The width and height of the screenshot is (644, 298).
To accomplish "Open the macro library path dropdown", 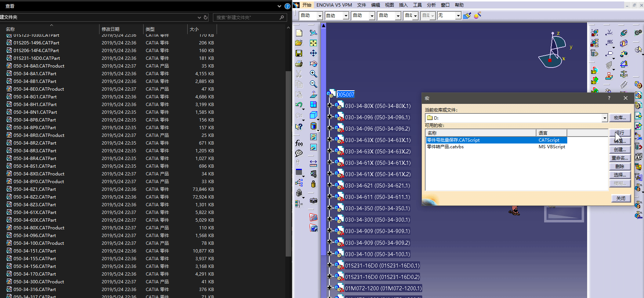I will [x=604, y=118].
